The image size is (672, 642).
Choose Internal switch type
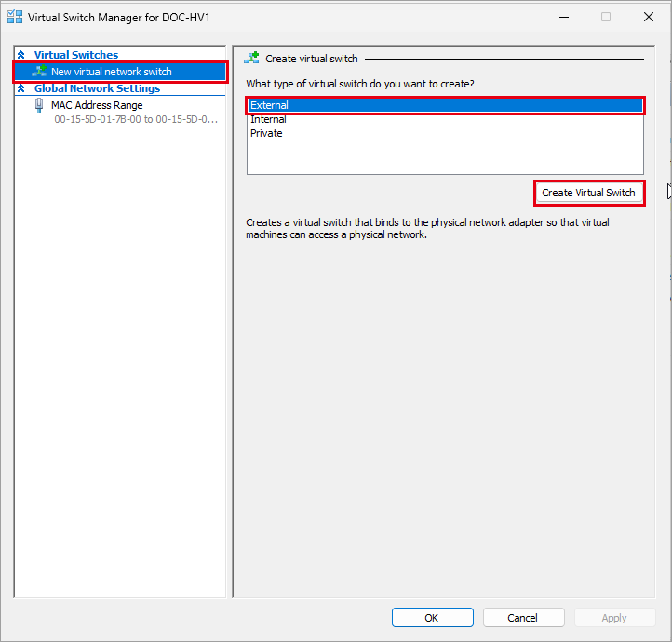(x=445, y=119)
